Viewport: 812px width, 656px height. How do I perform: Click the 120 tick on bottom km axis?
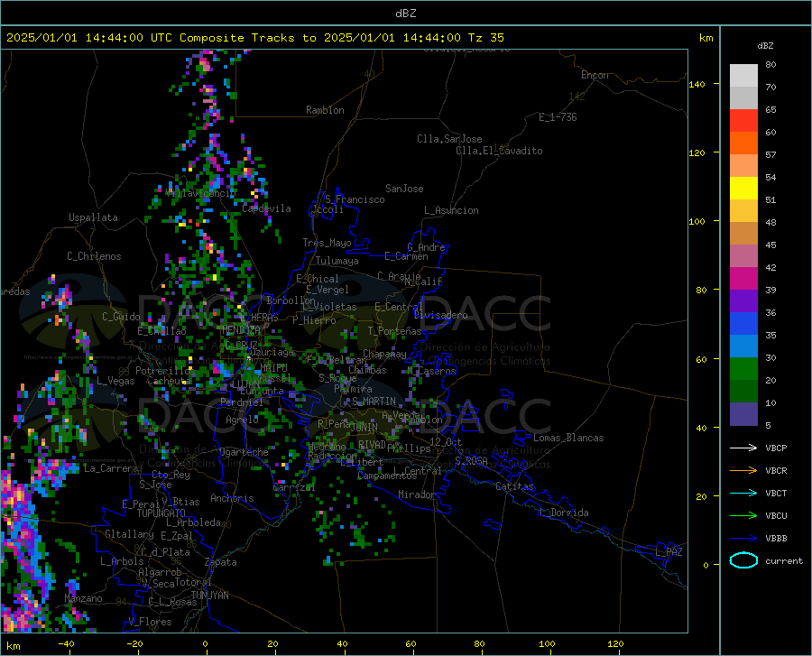tap(615, 644)
